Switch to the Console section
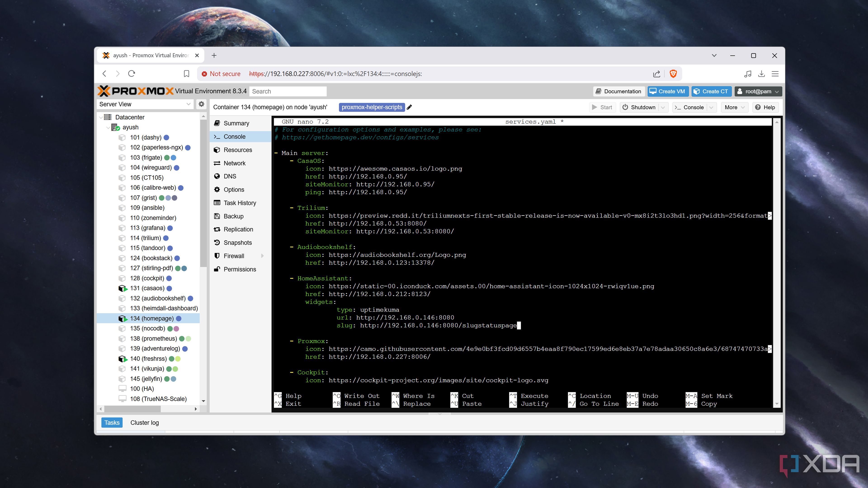This screenshot has width=868, height=488. pos(240,136)
